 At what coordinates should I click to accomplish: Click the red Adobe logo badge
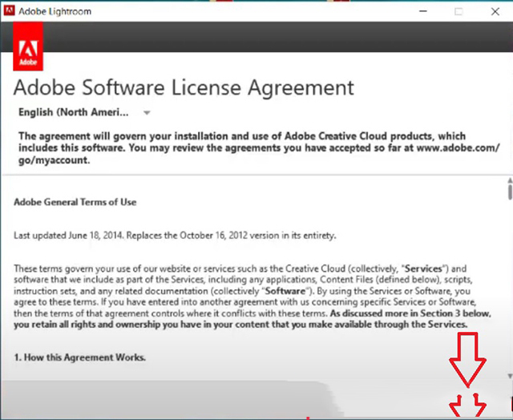pos(28,46)
